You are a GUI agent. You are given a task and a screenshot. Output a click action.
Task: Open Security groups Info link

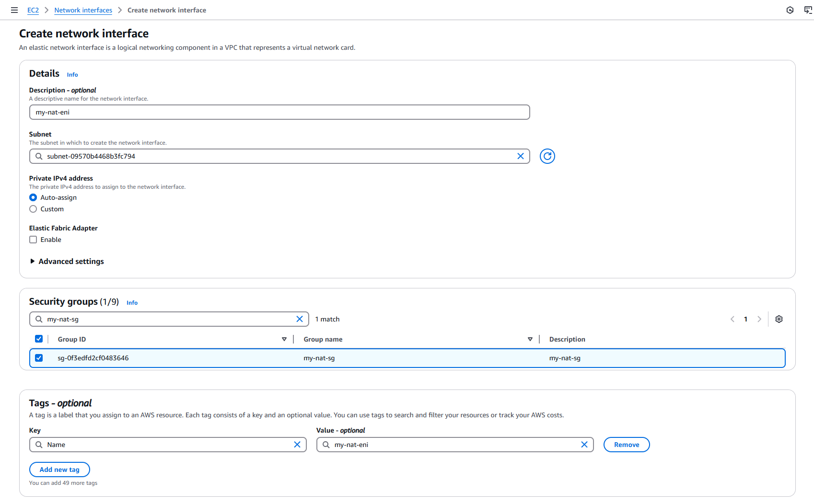tap(132, 303)
